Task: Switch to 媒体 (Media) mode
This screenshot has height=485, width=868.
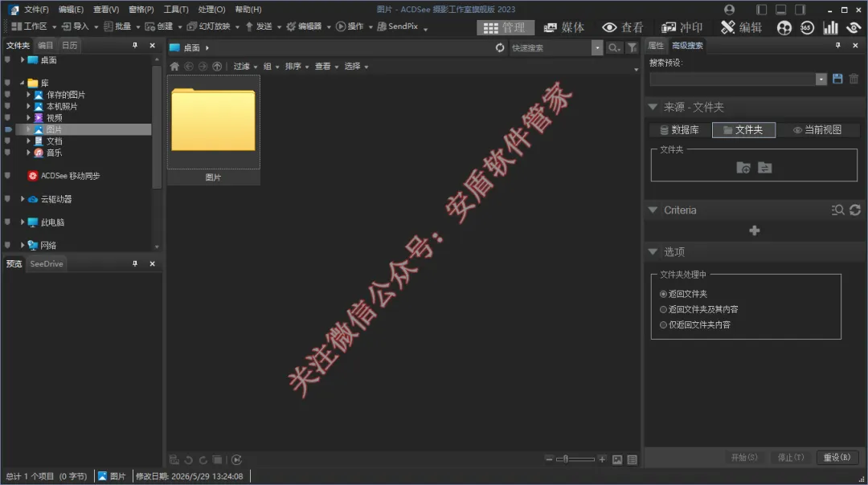Action: pos(564,27)
